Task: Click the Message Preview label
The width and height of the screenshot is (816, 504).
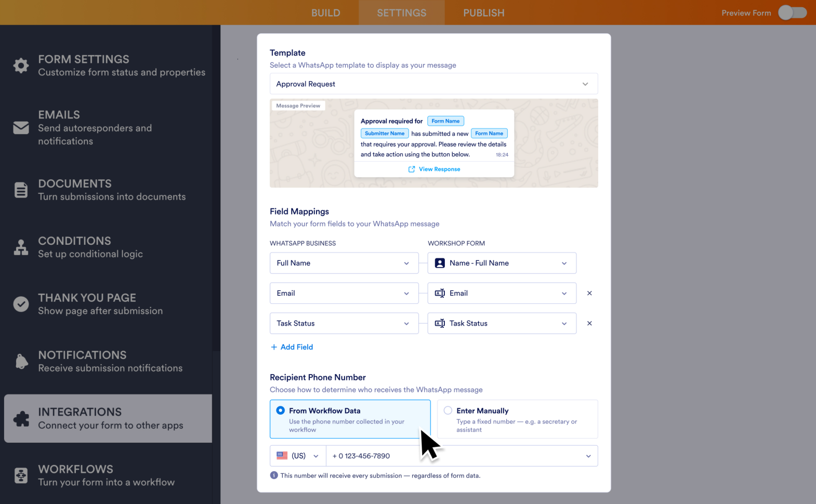Action: 298,105
